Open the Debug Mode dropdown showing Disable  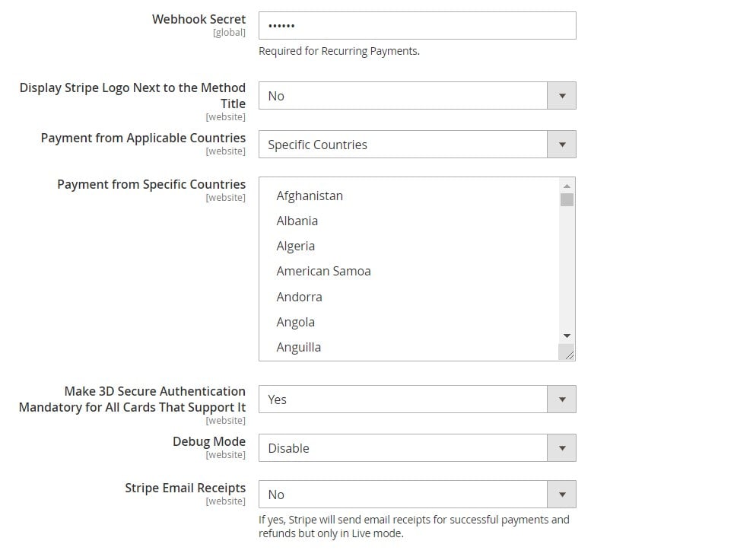tap(417, 447)
